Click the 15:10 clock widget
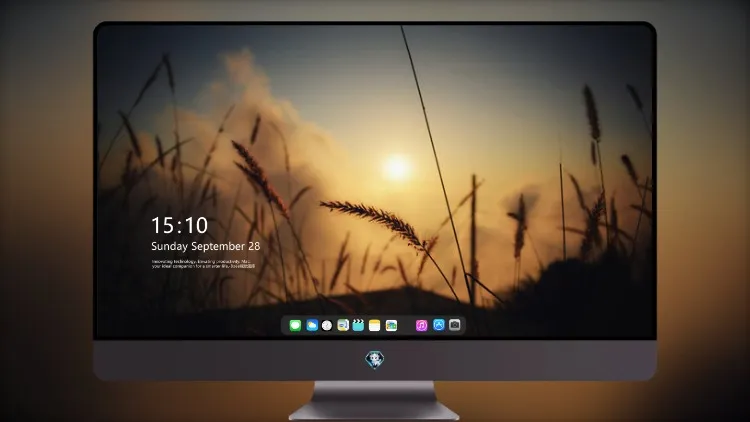This screenshot has width=750, height=422. (x=179, y=225)
